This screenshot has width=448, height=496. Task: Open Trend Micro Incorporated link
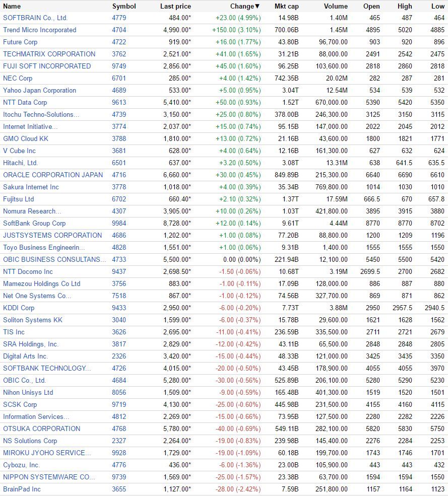tap(40, 30)
